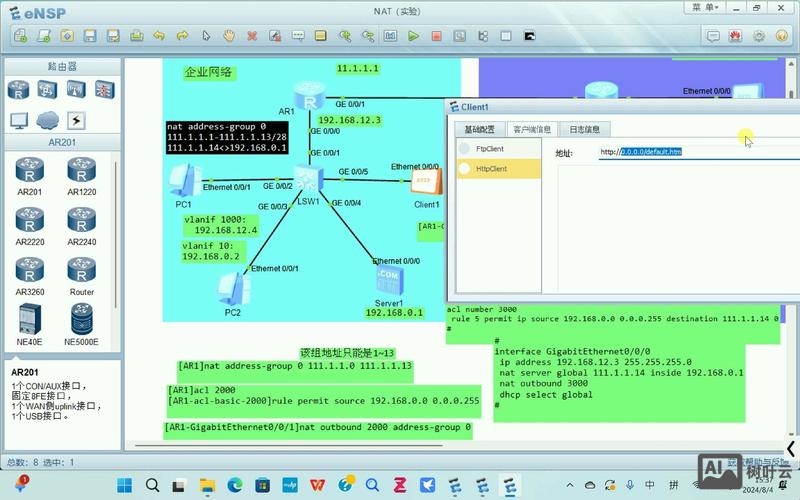Screen dimensions: 800x500
Task: Click the Undo arrow in toolbar
Action: (x=159, y=36)
